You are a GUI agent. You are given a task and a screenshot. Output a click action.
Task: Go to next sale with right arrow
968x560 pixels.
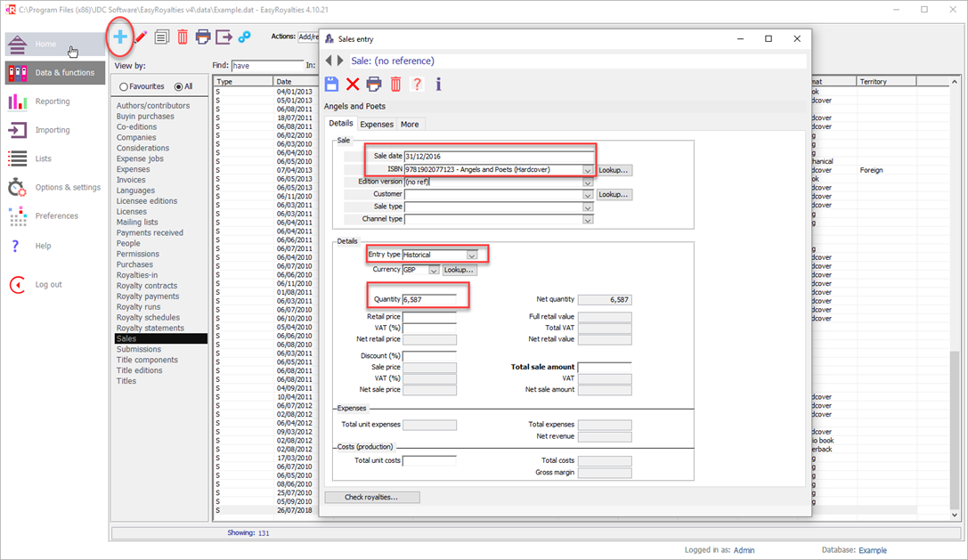tap(339, 61)
